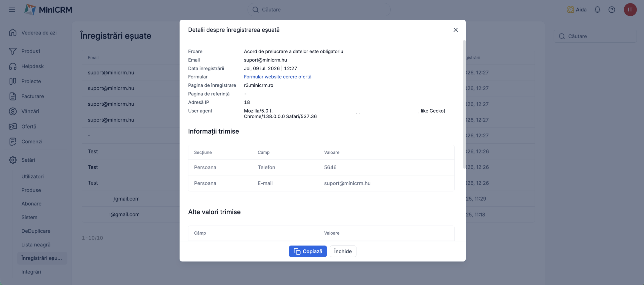Open the notifications bell
The height and width of the screenshot is (285, 644).
(597, 10)
